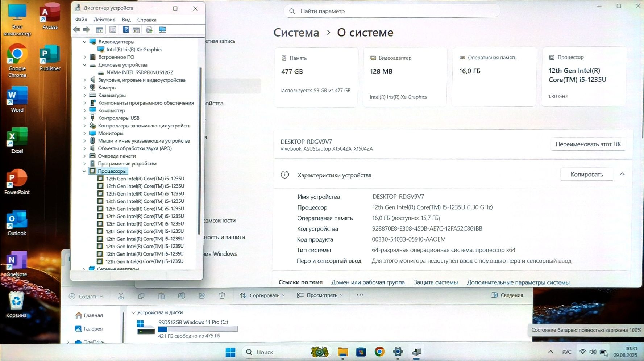Toggle the Сведения details pane button
The image size is (644, 361).
tap(507, 295)
